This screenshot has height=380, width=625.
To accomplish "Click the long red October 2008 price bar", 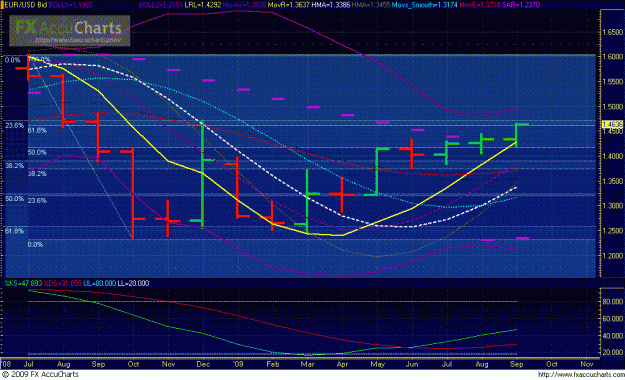I will (133, 193).
